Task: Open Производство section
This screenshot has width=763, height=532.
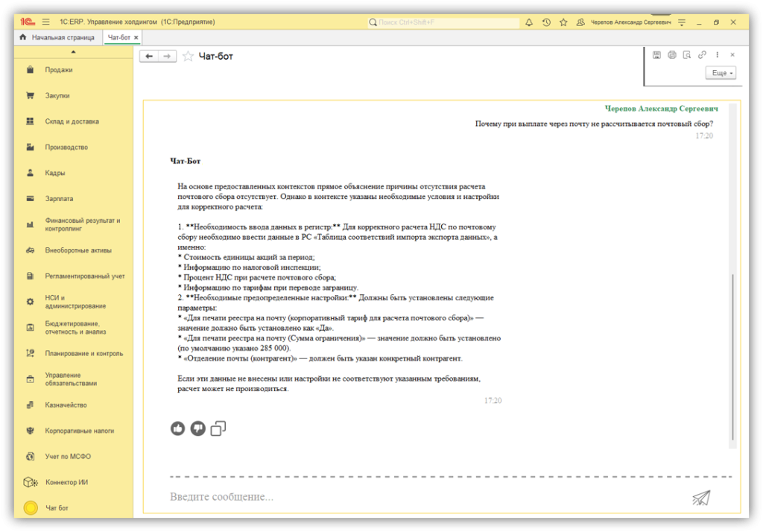Action: [x=74, y=148]
